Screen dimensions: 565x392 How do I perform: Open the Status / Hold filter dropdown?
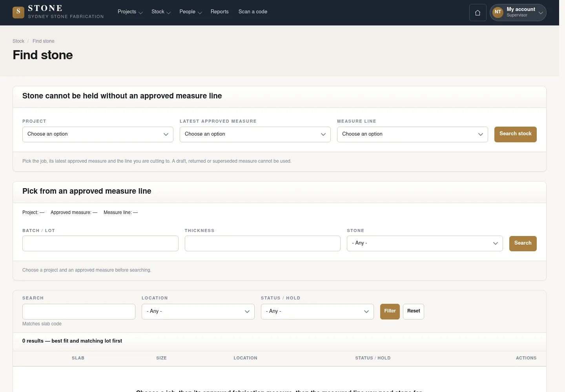(317, 312)
